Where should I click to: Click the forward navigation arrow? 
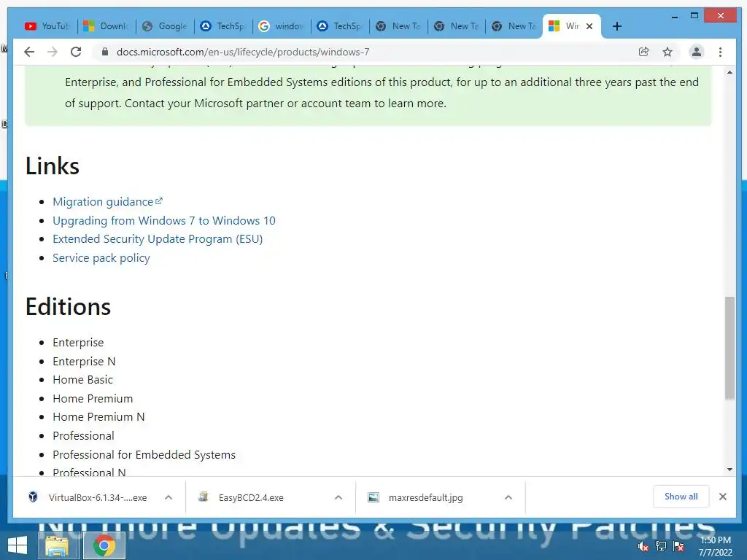[53, 52]
